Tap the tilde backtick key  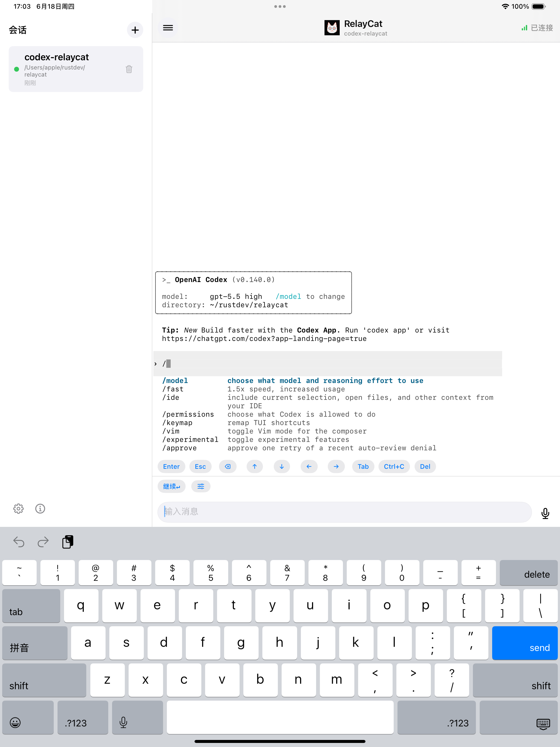pos(19,573)
